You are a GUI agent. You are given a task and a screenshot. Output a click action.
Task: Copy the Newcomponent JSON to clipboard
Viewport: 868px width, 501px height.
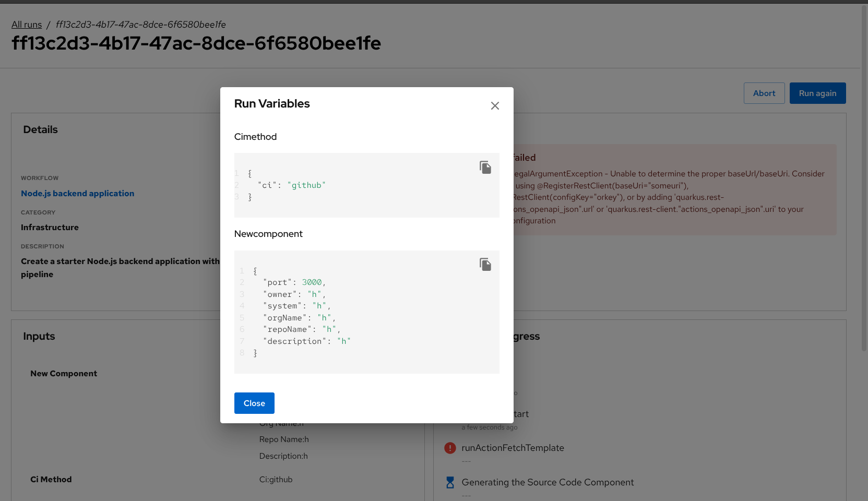pyautogui.click(x=485, y=265)
